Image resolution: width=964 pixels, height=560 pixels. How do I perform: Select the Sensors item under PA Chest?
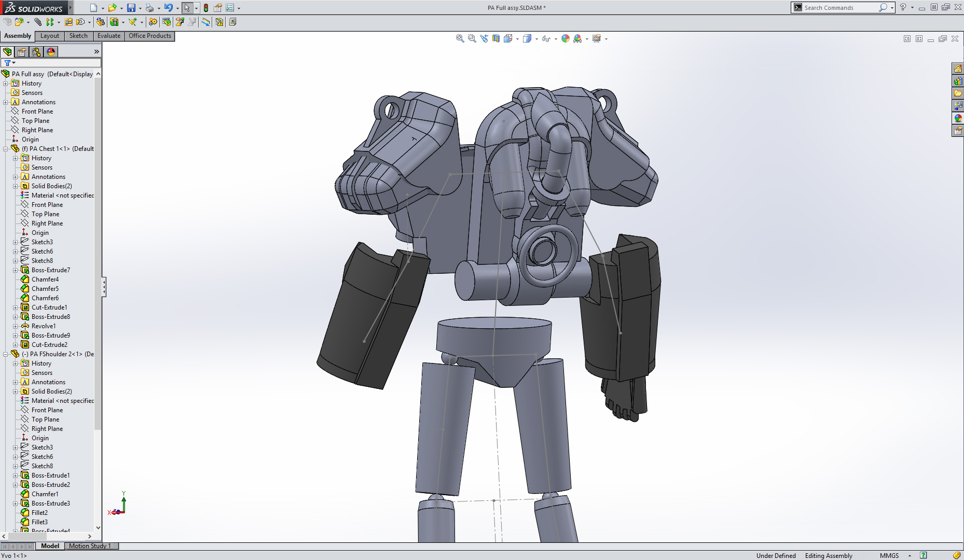[42, 167]
